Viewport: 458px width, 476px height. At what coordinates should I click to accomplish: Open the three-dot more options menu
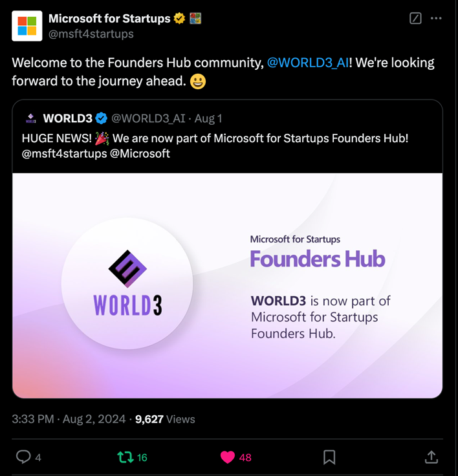[x=436, y=19]
